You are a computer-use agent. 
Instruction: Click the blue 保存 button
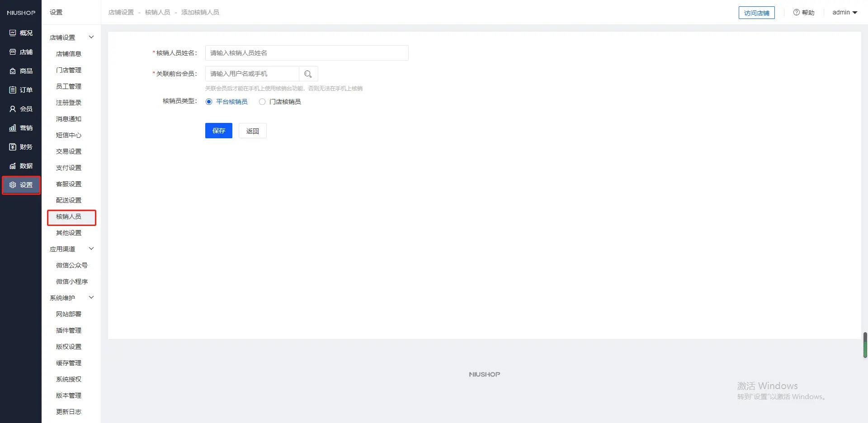(218, 131)
